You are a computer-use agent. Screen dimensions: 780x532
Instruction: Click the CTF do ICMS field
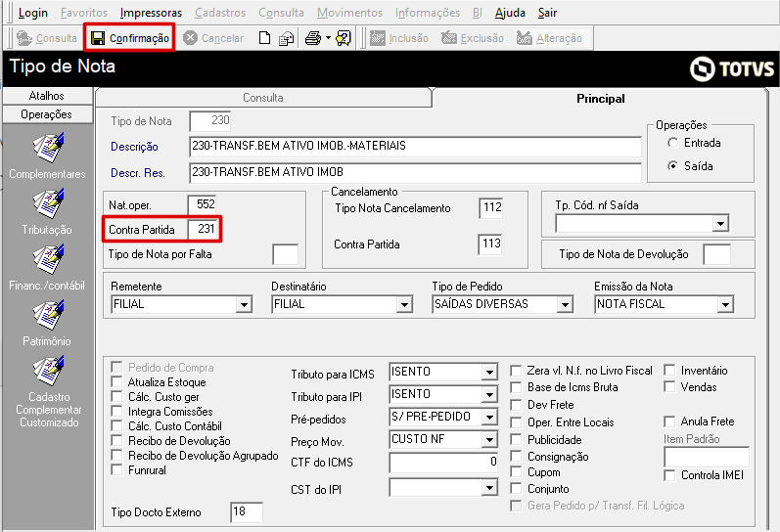[443, 463]
